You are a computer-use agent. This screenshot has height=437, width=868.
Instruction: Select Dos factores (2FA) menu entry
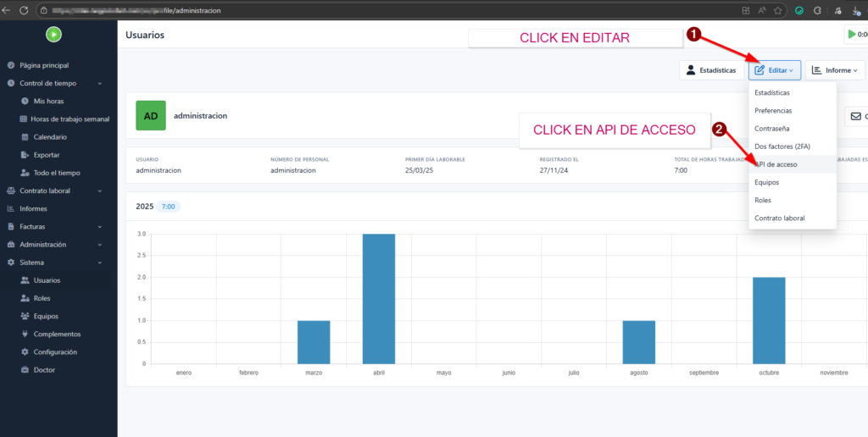click(x=782, y=147)
